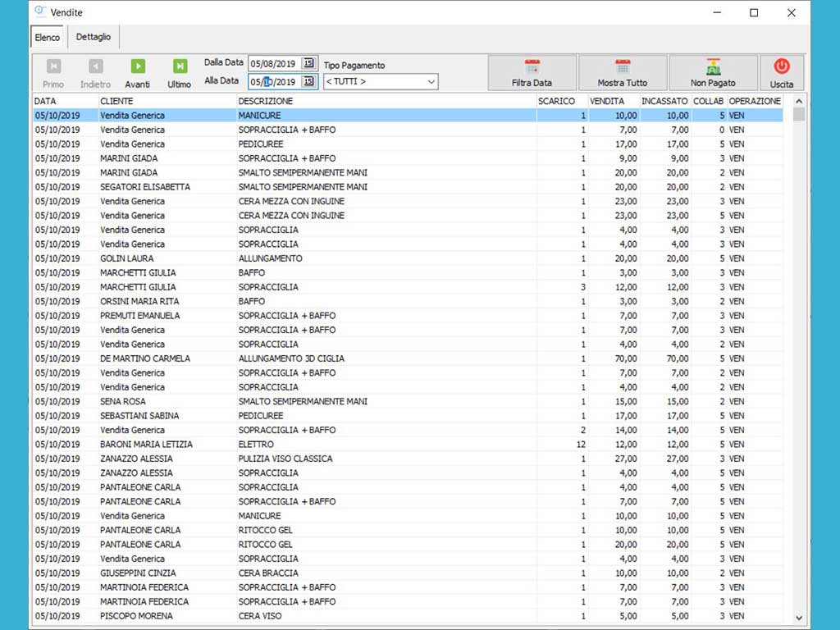Click the INCASSATO column header
The height and width of the screenshot is (630, 840).
[664, 101]
